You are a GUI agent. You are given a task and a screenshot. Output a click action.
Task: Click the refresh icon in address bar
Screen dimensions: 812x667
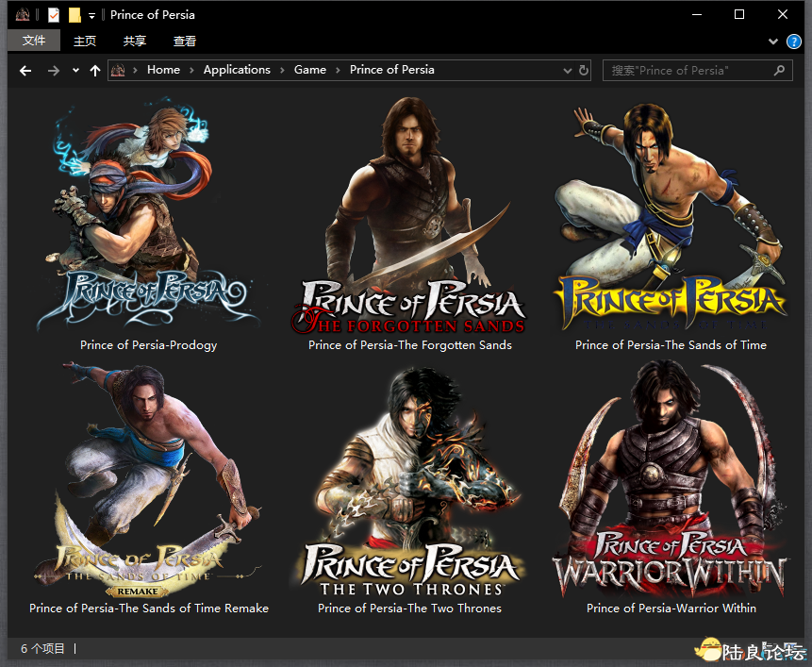(584, 70)
